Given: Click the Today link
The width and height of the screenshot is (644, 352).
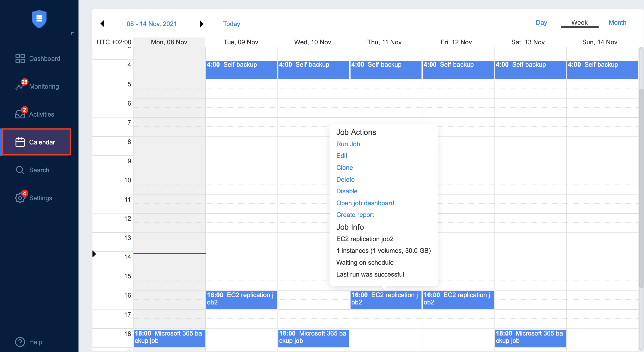Looking at the screenshot, I should pyautogui.click(x=231, y=24).
